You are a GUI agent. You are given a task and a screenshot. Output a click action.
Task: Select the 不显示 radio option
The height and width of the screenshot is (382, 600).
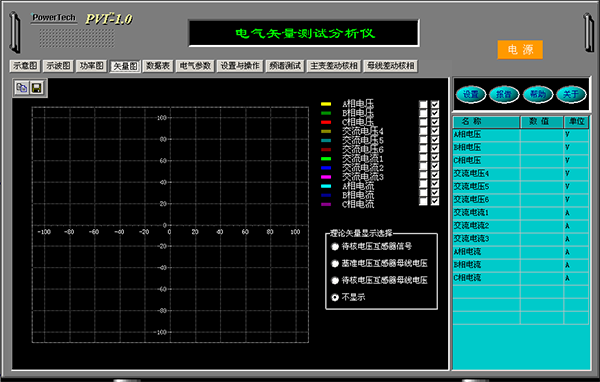point(335,297)
